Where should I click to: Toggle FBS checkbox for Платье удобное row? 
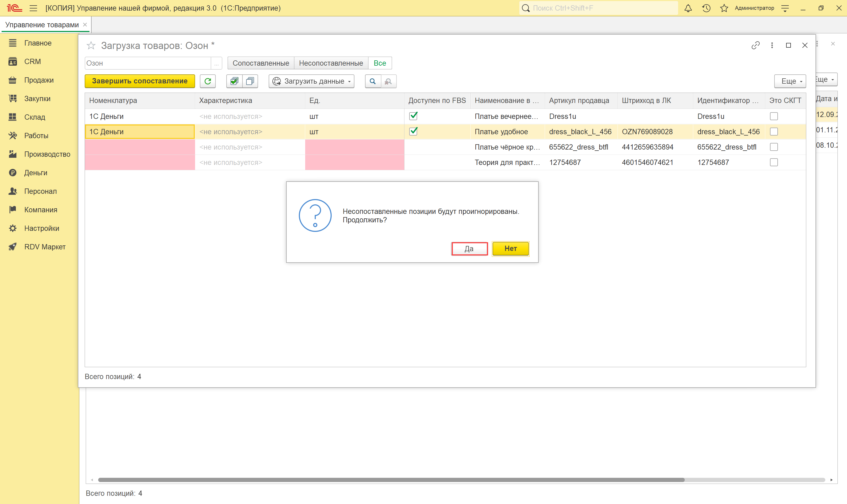[413, 132]
